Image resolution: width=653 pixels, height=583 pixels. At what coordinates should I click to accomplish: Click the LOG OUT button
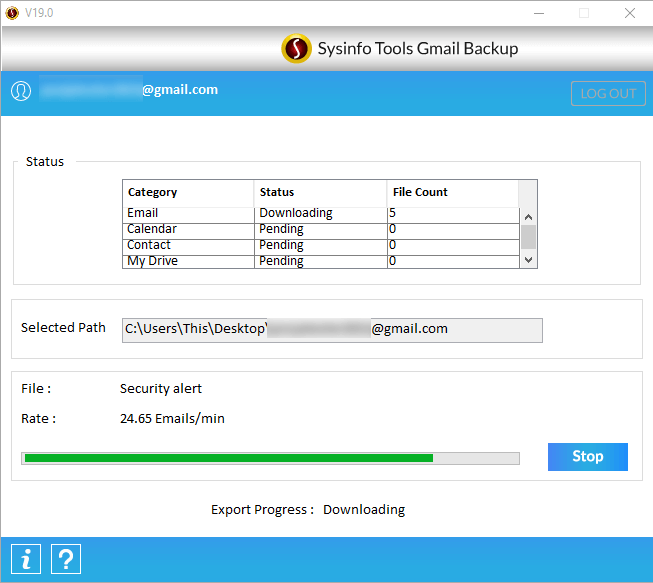[608, 93]
